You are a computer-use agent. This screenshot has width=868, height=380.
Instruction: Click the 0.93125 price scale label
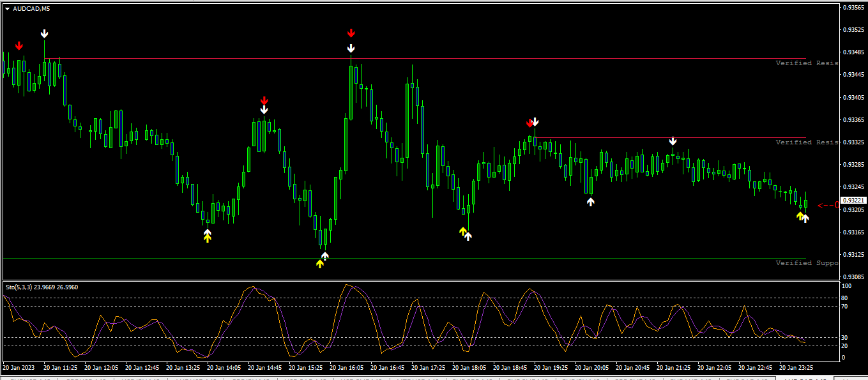click(855, 255)
